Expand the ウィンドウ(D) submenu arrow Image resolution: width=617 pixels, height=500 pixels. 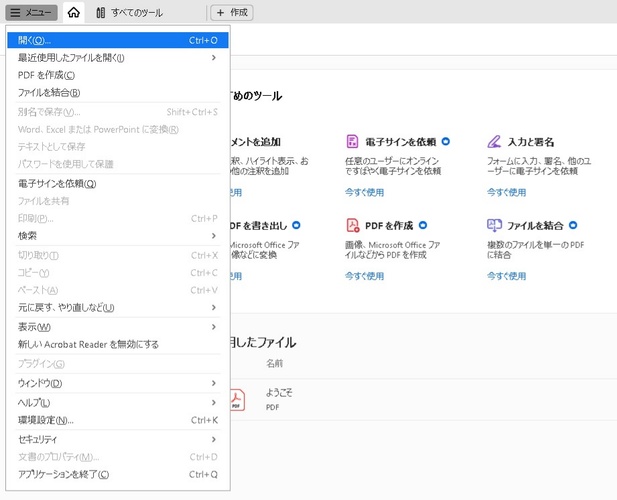click(x=214, y=383)
